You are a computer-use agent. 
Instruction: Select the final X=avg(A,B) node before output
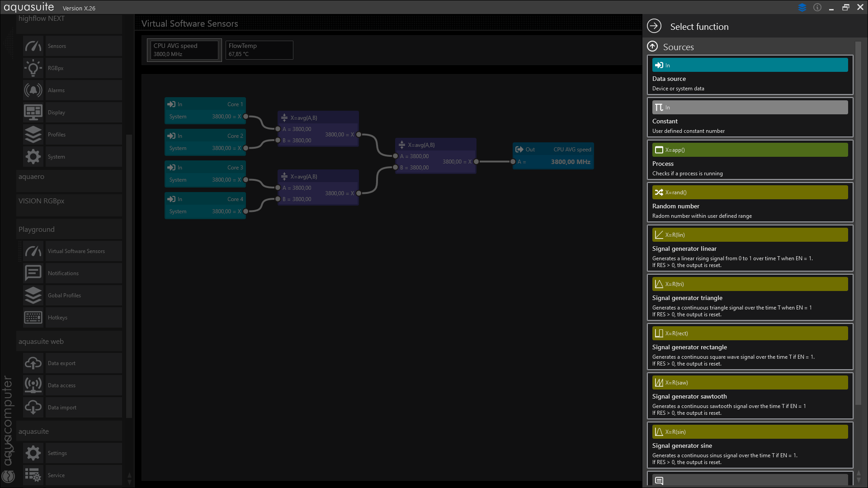click(x=436, y=156)
